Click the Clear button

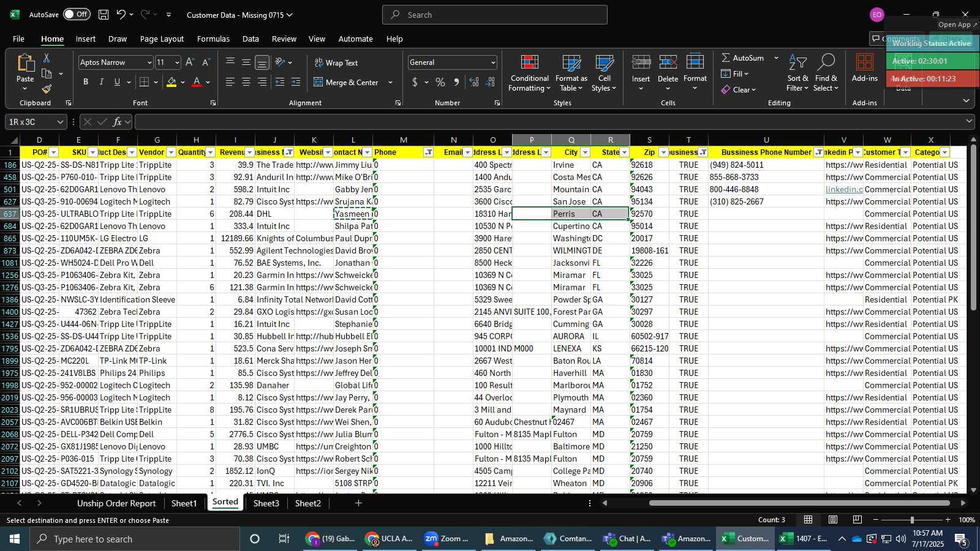(x=739, y=89)
